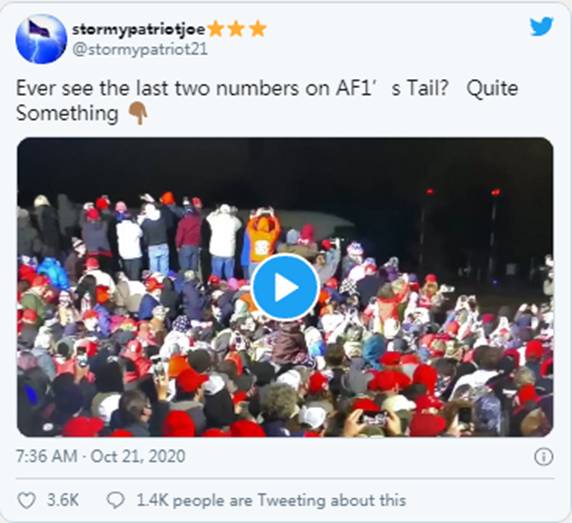Screen dimensions: 572x523
Task: Click the Oct 21, 2020 date text
Action: (x=138, y=456)
